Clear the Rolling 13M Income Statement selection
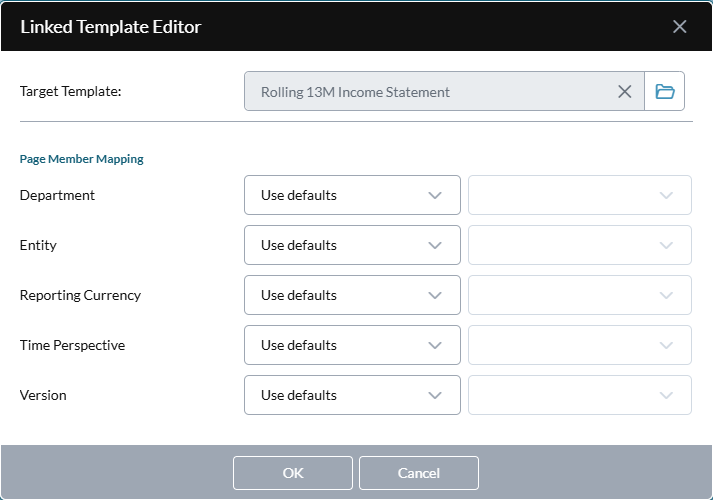 coord(624,92)
